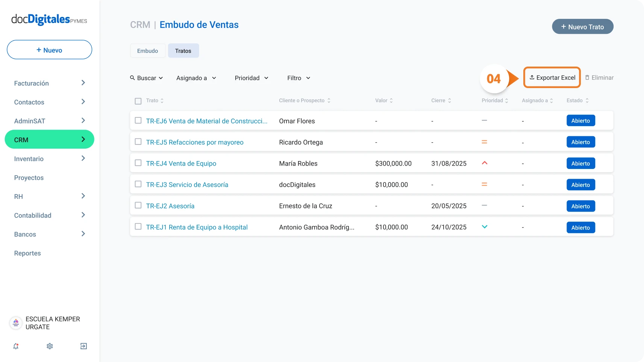Image resolution: width=644 pixels, height=362 pixels.
Task: Open deal TR-EJ2 Asesoría
Action: point(170,206)
